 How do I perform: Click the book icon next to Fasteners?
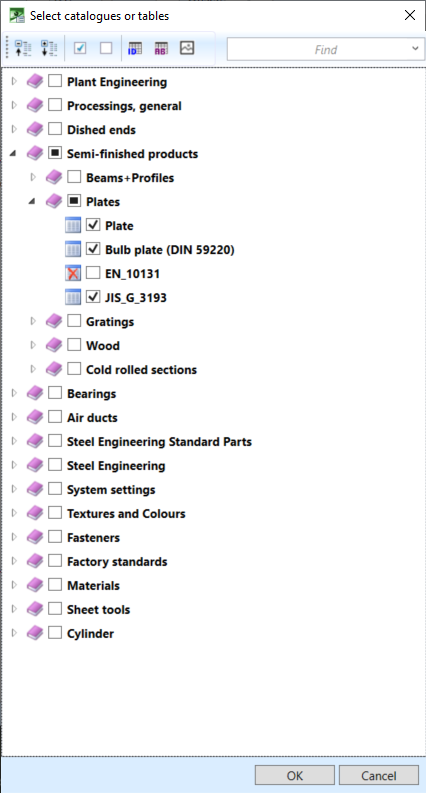point(35,537)
